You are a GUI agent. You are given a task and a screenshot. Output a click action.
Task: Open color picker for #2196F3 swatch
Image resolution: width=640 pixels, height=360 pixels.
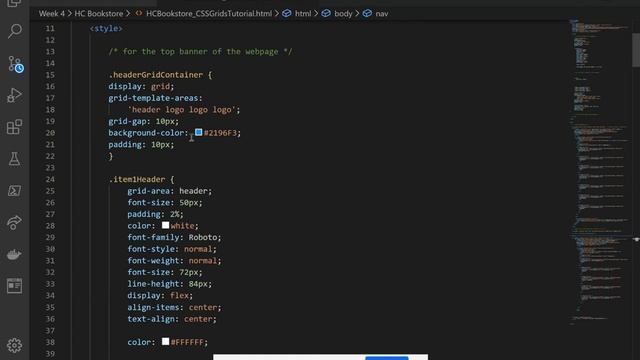199,132
